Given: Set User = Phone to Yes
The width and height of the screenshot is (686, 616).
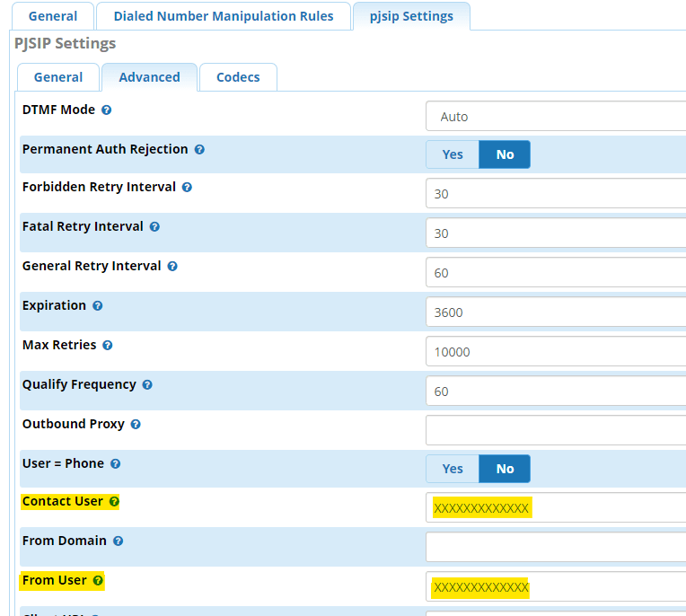Looking at the screenshot, I should tap(453, 469).
